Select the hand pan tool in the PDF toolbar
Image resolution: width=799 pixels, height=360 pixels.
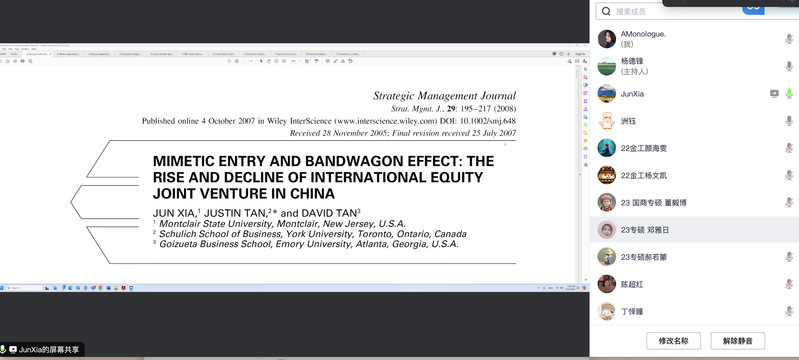269,61
